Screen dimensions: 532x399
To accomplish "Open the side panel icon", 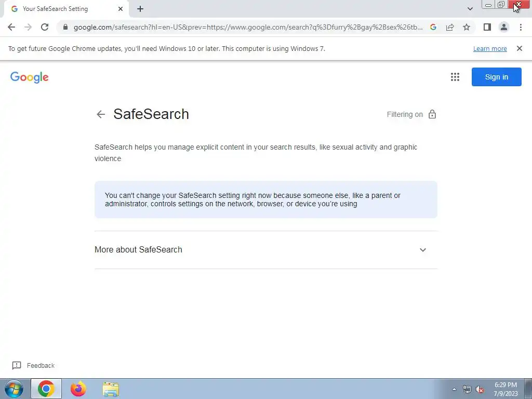I will (487, 27).
